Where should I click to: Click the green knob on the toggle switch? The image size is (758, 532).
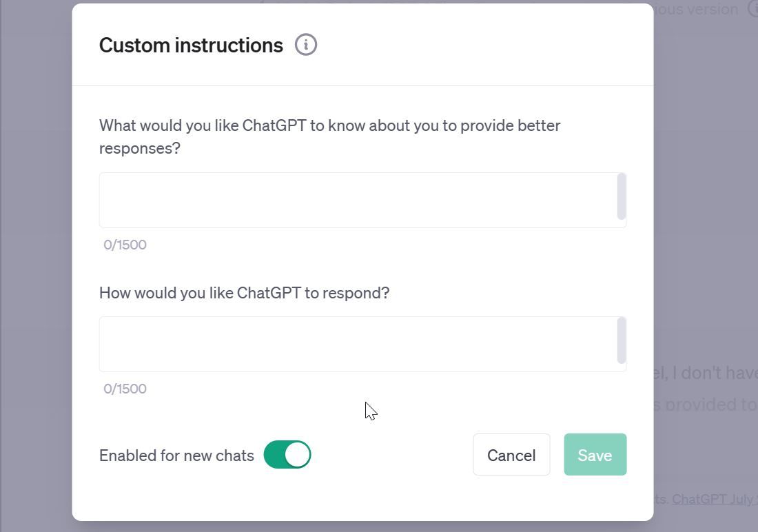296,455
